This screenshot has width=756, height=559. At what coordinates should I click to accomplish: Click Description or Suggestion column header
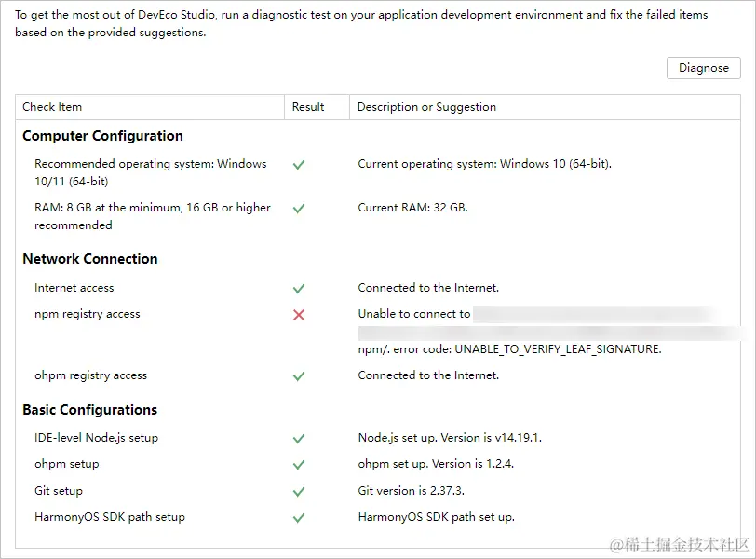(426, 107)
